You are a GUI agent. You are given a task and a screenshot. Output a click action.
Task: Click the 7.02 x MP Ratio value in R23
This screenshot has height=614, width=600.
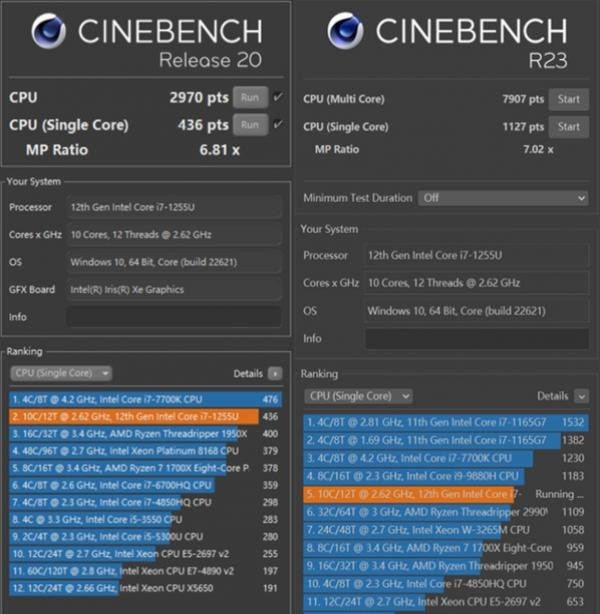539,150
